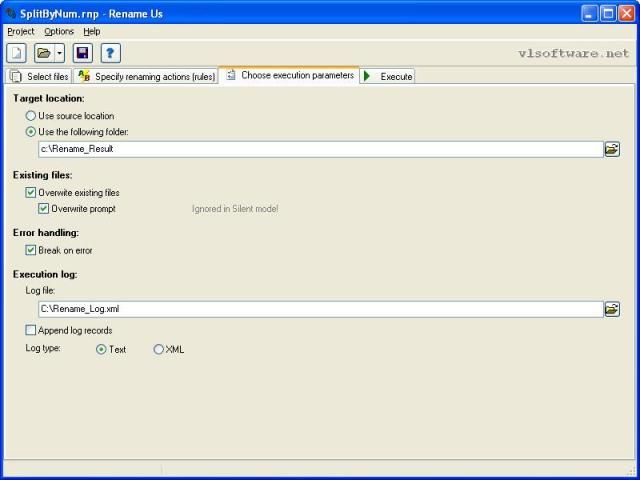
Task: Select the Use source location option
Action: coord(31,116)
